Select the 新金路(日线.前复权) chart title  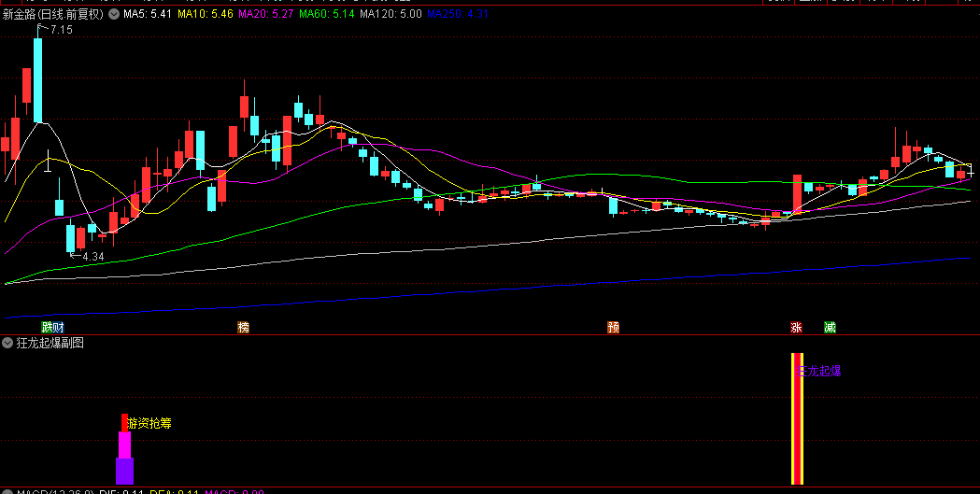[52, 14]
